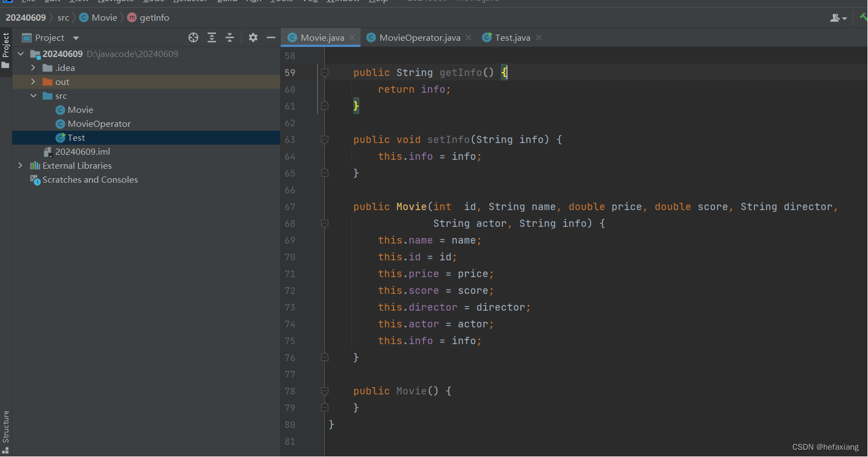This screenshot has height=457, width=868.
Task: Select MovieOperator class in project tree
Action: click(93, 123)
